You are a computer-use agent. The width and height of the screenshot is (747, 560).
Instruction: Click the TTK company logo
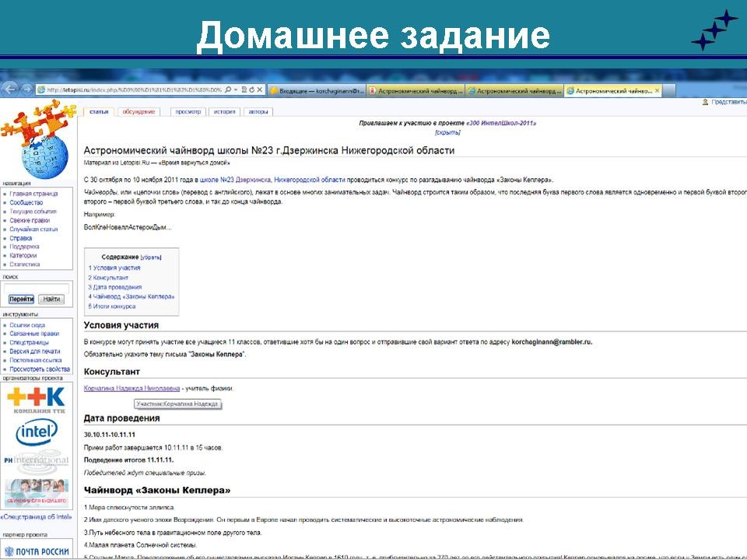tap(37, 399)
